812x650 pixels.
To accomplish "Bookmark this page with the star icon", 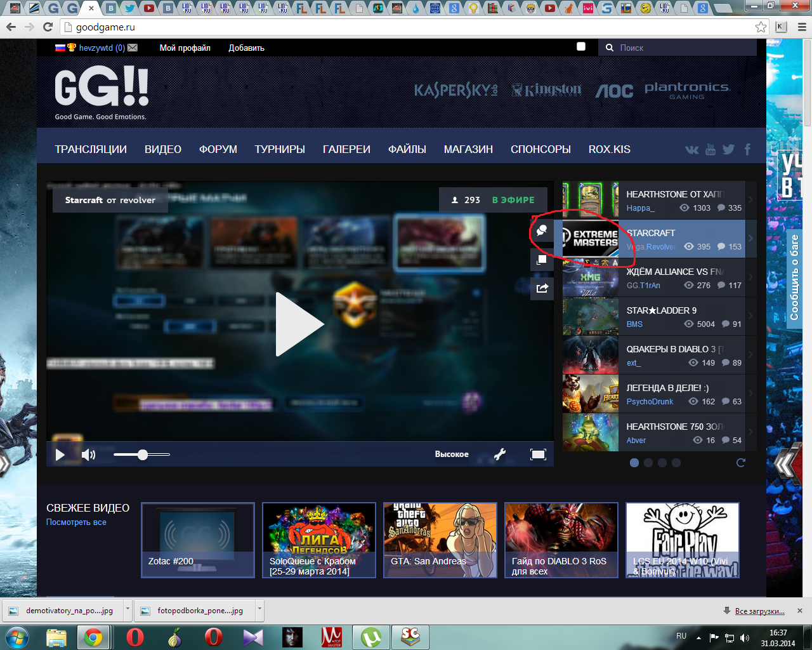I will click(x=761, y=27).
